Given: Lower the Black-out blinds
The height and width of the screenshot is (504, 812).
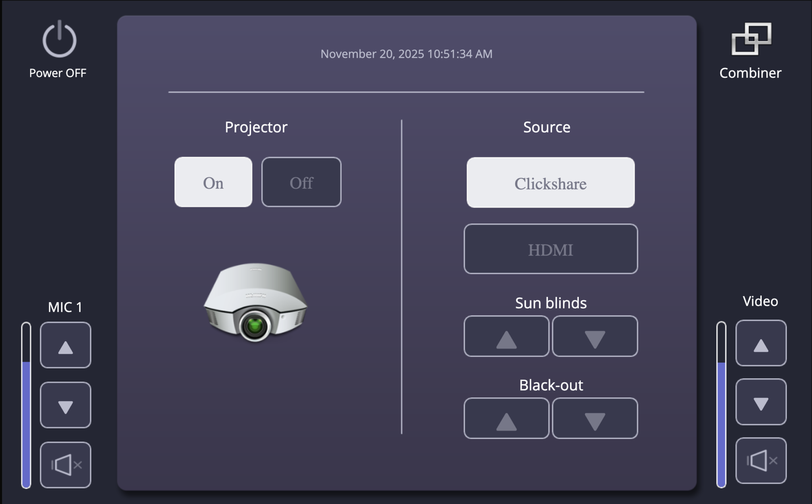Looking at the screenshot, I should point(595,418).
